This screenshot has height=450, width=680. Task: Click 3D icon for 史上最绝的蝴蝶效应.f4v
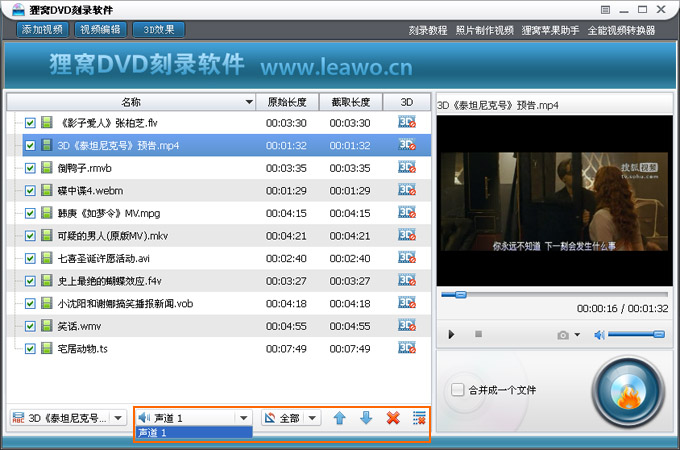(407, 280)
